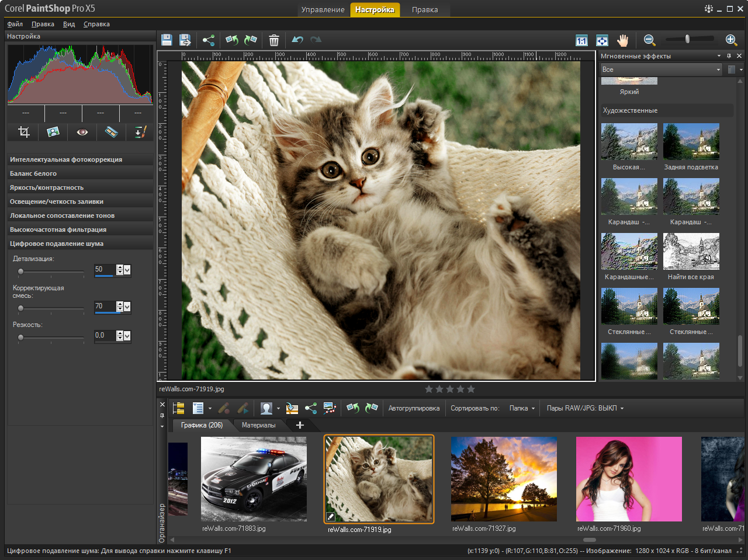Rotate image right using the top toolbar

(x=251, y=40)
